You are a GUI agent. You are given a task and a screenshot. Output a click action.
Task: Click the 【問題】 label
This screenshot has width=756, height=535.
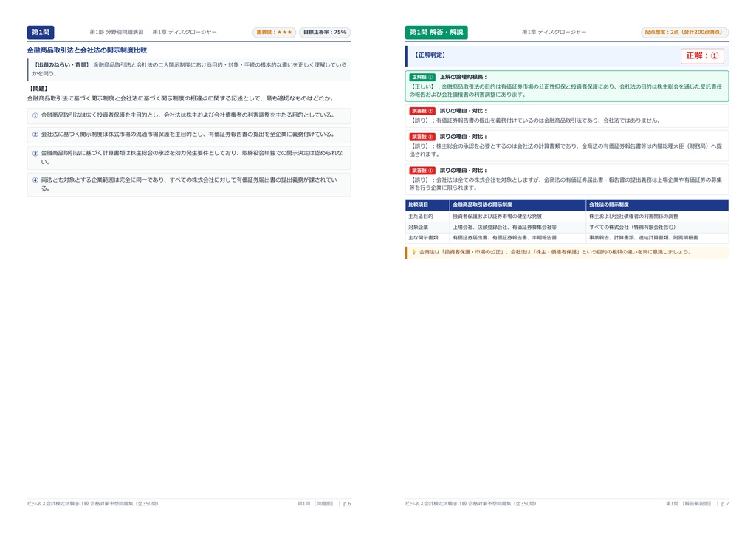tap(38, 89)
